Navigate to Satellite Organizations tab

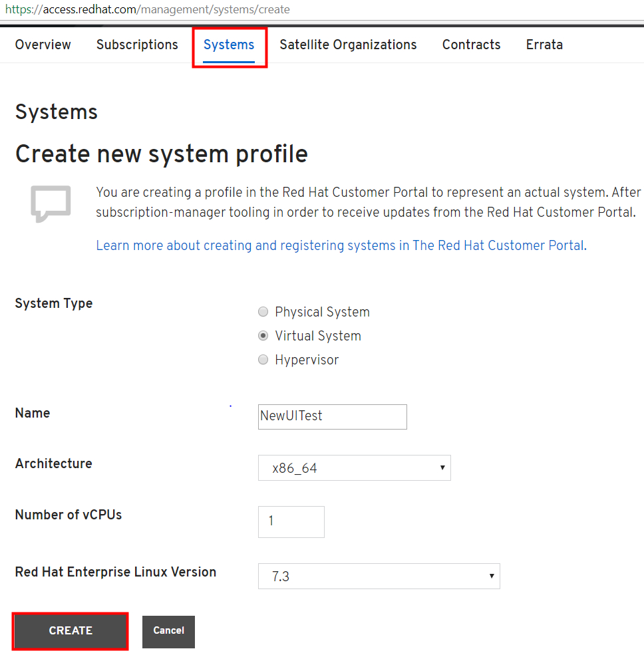pos(348,45)
